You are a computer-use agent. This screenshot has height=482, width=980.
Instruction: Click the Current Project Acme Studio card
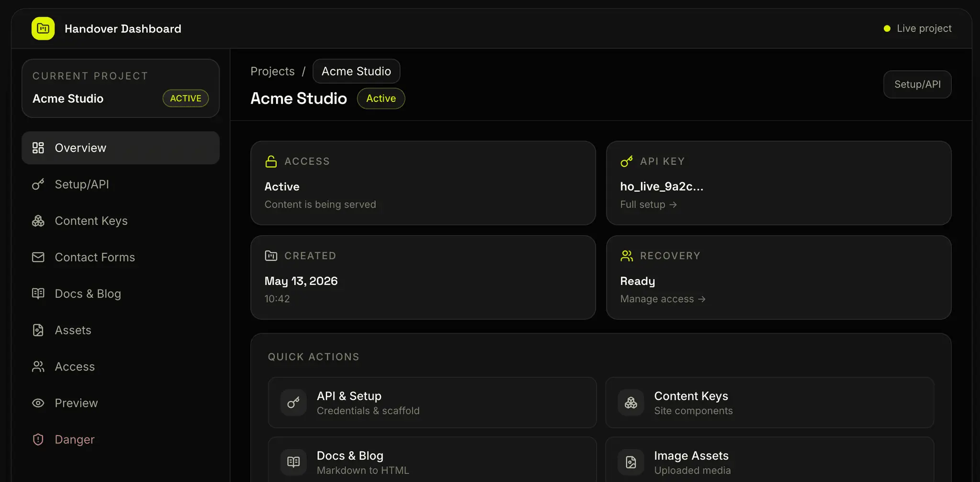click(121, 88)
